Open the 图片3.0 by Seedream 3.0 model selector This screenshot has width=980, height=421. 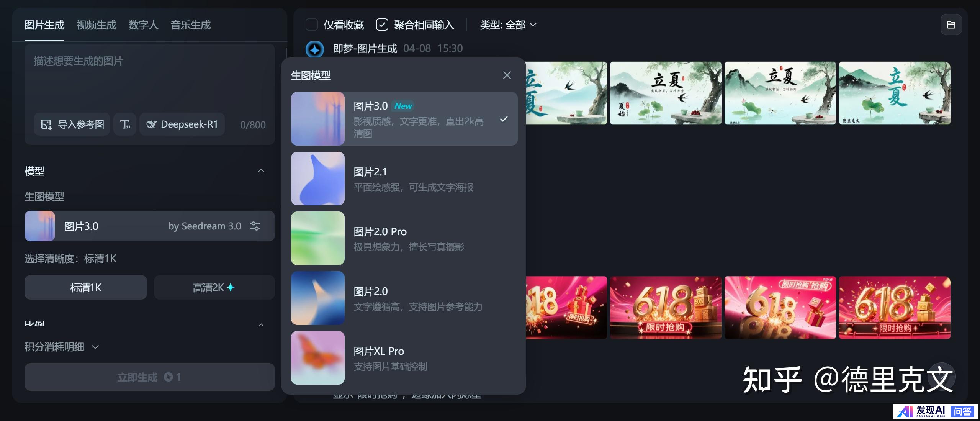[x=149, y=226]
